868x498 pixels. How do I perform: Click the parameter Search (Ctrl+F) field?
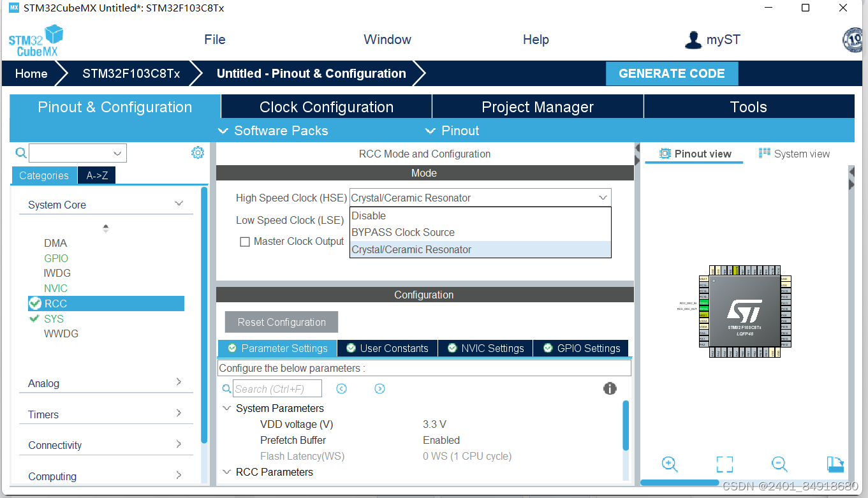pyautogui.click(x=277, y=388)
